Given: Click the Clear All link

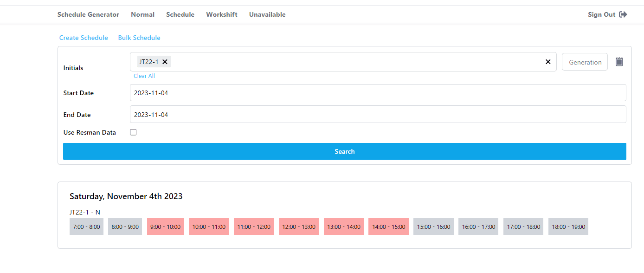Looking at the screenshot, I should click(x=144, y=76).
